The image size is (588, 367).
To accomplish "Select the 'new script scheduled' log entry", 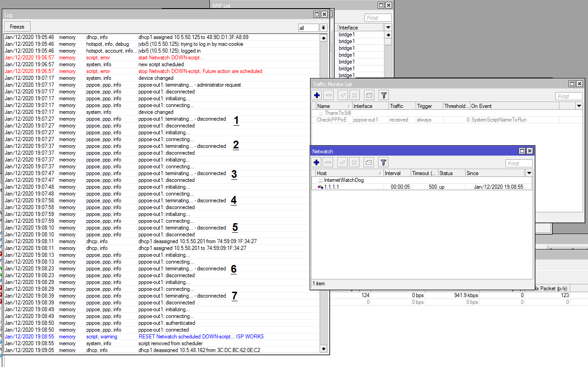I will [x=161, y=64].
